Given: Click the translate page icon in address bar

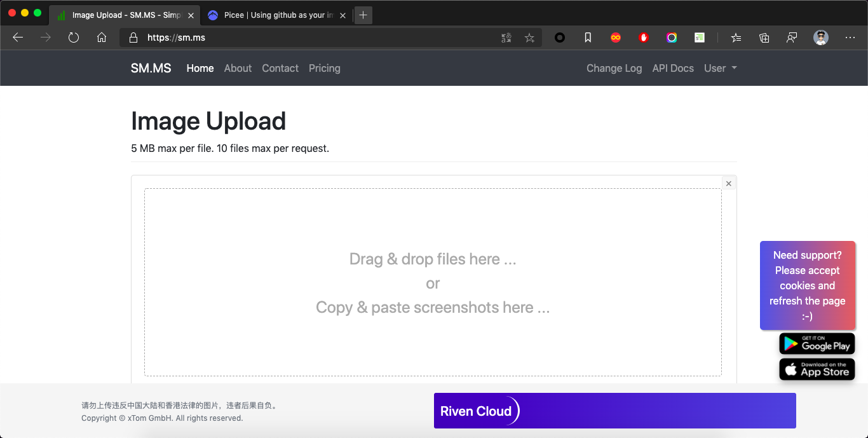Looking at the screenshot, I should [506, 38].
